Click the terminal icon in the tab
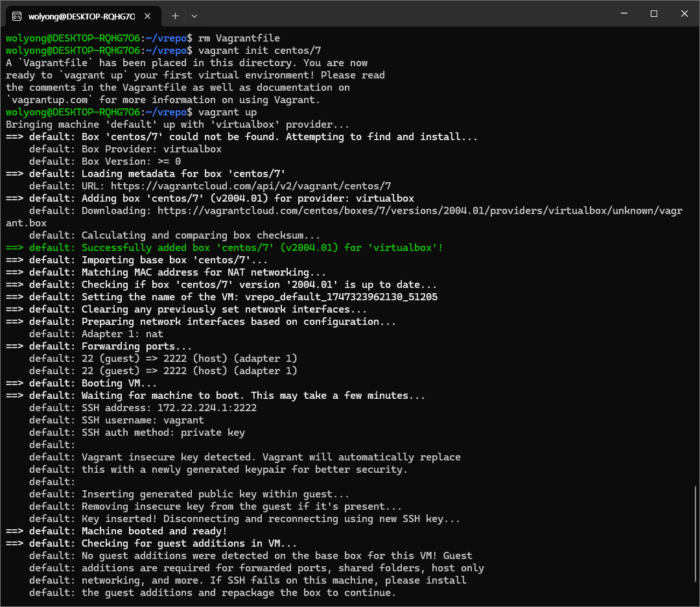Image resolution: width=700 pixels, height=607 pixels. point(17,16)
